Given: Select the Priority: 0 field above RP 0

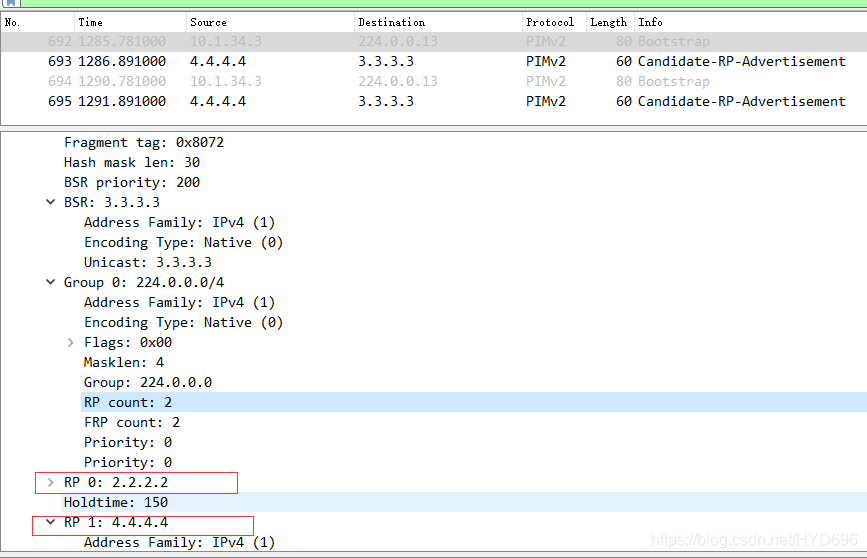Looking at the screenshot, I should click(128, 462).
